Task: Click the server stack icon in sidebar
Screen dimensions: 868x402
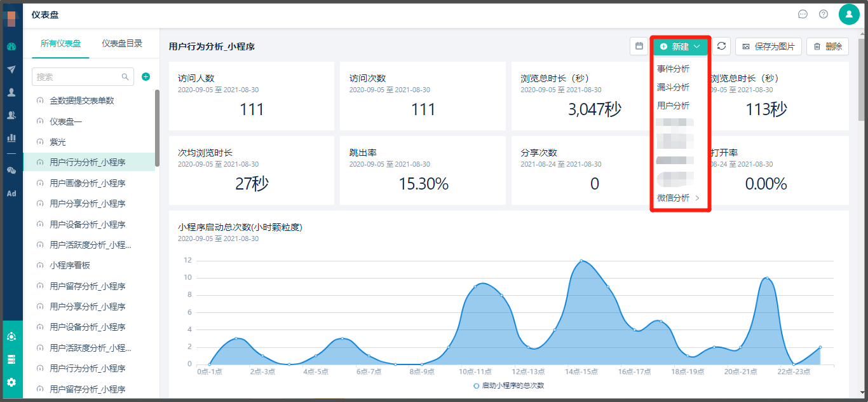Action: (x=11, y=359)
